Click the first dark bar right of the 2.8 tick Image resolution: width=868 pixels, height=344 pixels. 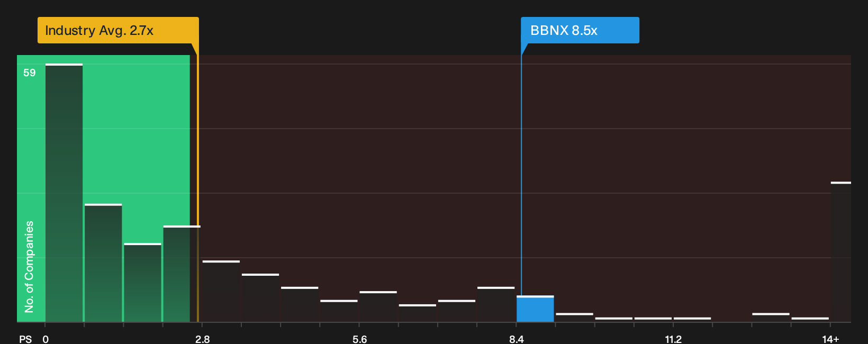(x=221, y=291)
